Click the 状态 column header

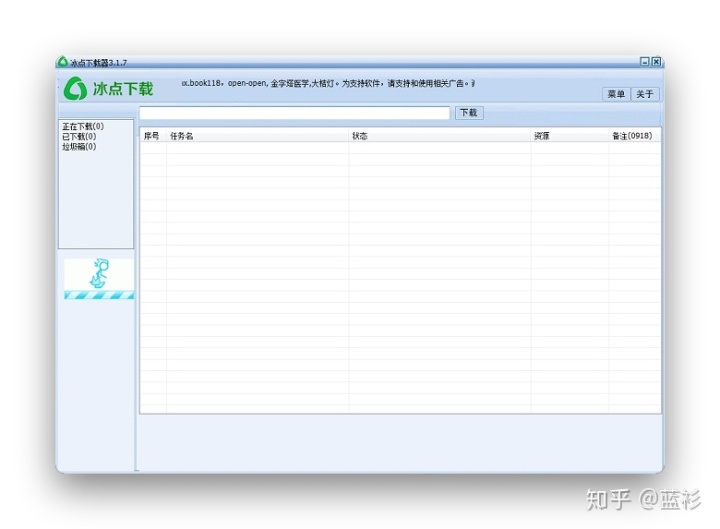click(439, 136)
